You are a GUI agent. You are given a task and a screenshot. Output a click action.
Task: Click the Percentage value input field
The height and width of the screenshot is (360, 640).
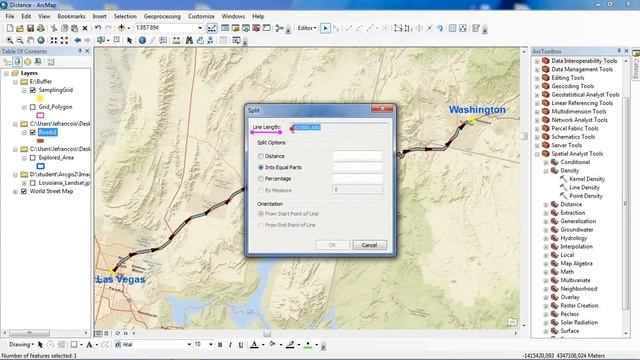357,178
